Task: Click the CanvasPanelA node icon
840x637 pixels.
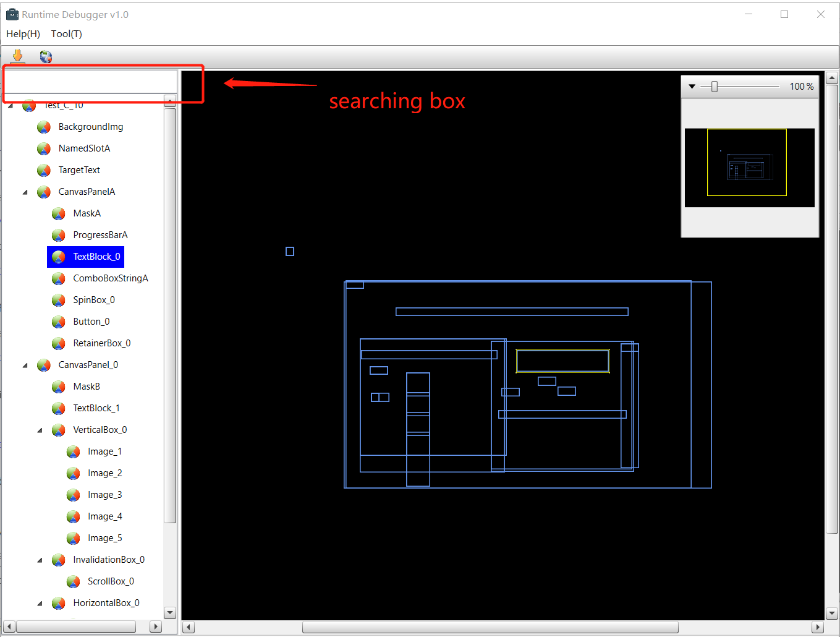Action: tap(44, 192)
